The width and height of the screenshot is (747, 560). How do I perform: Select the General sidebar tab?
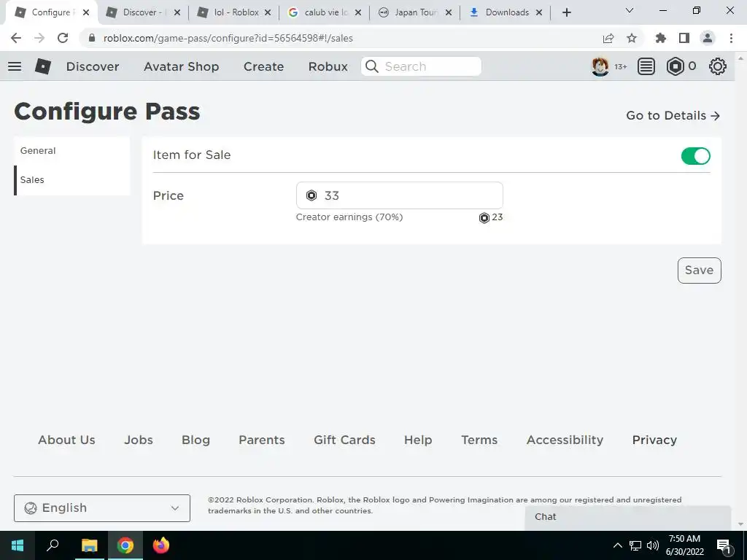72,151
